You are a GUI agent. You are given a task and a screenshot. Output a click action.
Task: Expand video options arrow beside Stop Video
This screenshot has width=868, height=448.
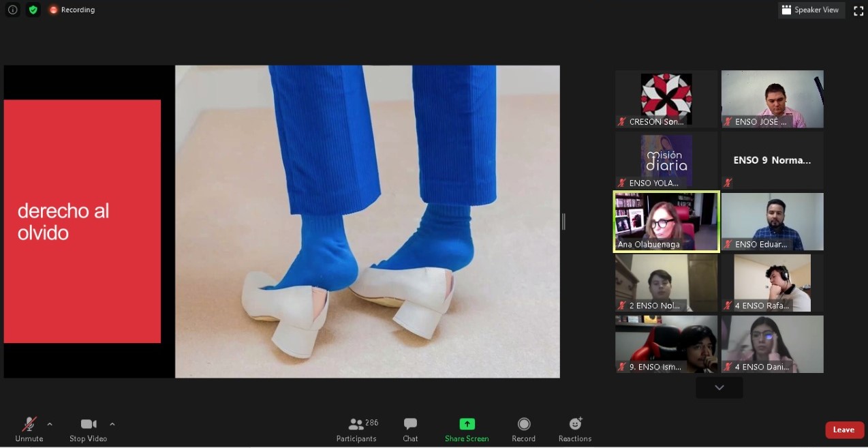click(x=112, y=424)
